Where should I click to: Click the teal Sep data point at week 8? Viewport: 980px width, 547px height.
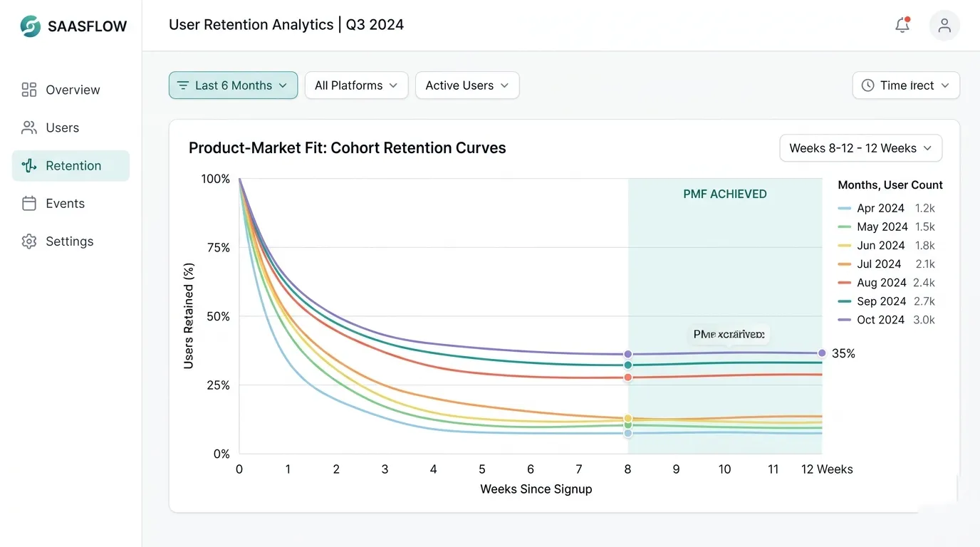pyautogui.click(x=628, y=365)
